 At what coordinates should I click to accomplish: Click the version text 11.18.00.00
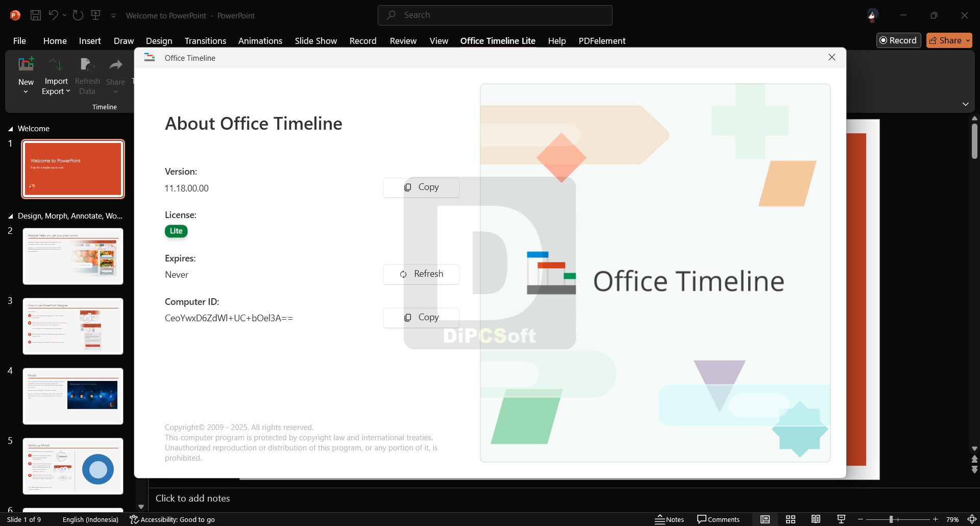pos(187,188)
